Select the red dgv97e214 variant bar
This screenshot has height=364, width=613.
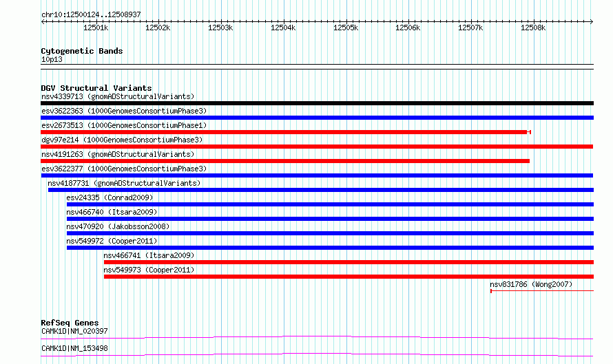317,147
